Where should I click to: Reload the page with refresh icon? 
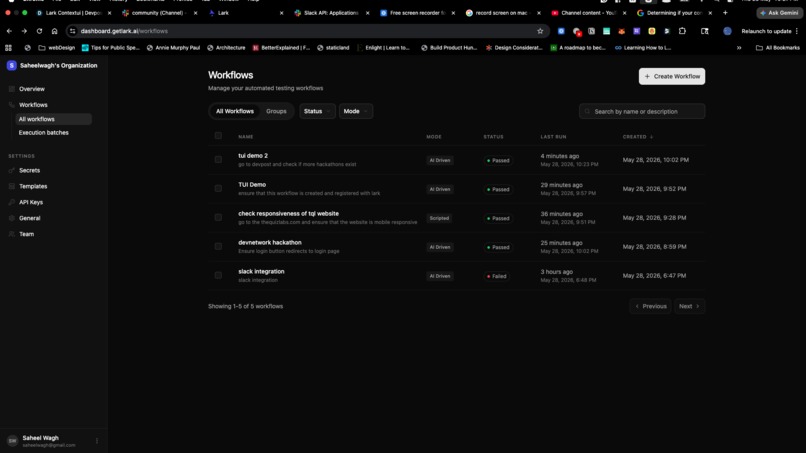click(39, 31)
